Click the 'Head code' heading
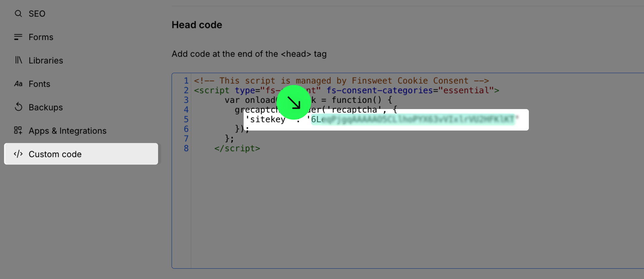The width and height of the screenshot is (644, 279). point(197,25)
